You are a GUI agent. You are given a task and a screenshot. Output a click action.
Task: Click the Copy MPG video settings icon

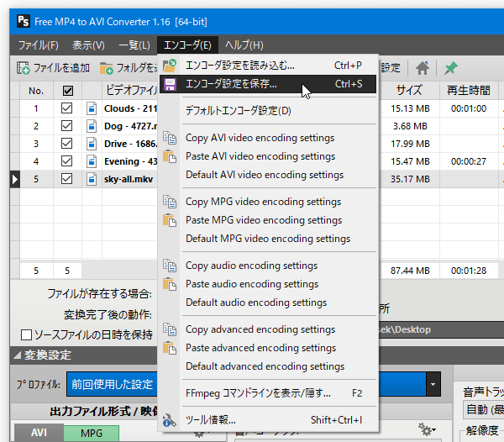(170, 202)
